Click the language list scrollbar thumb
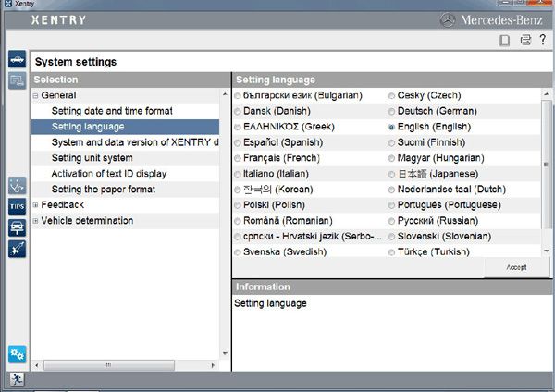This screenshot has height=392, width=555. (546, 165)
